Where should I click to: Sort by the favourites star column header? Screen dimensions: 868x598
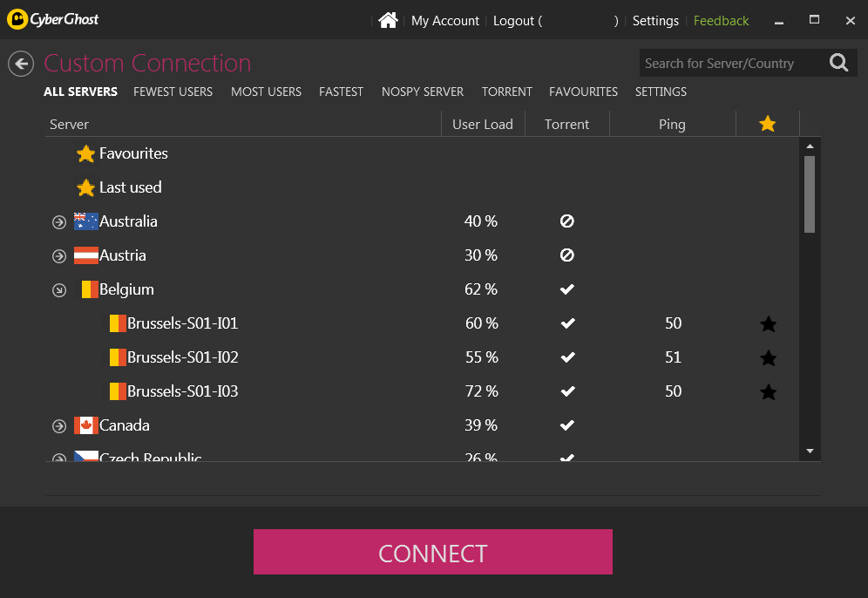pyautogui.click(x=767, y=124)
